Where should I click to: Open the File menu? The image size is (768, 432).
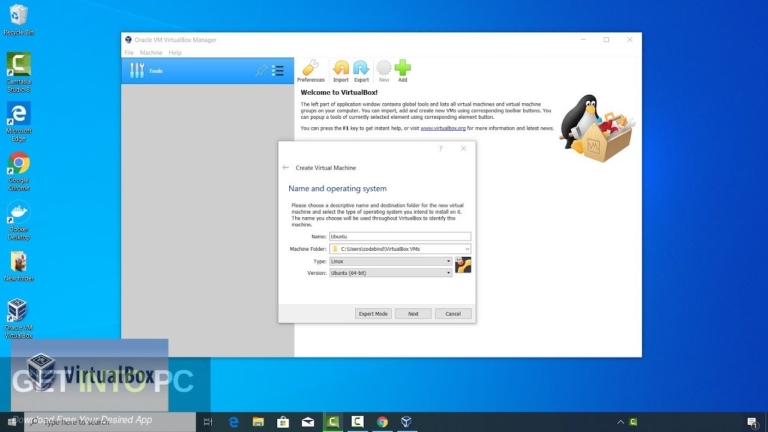(129, 52)
